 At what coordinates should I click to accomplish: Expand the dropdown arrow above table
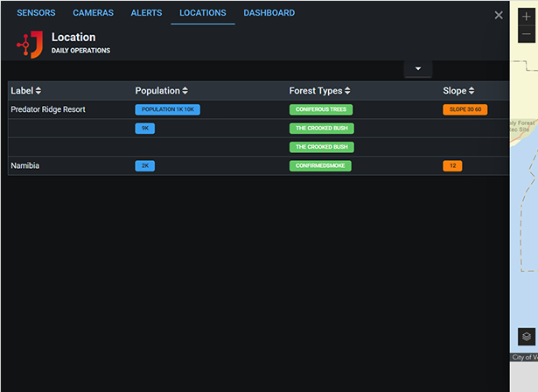click(418, 69)
